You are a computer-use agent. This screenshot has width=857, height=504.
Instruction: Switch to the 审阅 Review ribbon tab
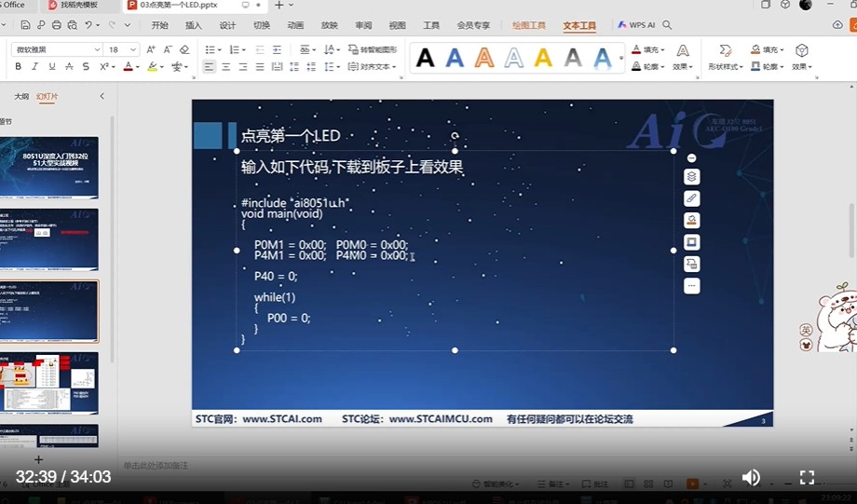pos(363,25)
